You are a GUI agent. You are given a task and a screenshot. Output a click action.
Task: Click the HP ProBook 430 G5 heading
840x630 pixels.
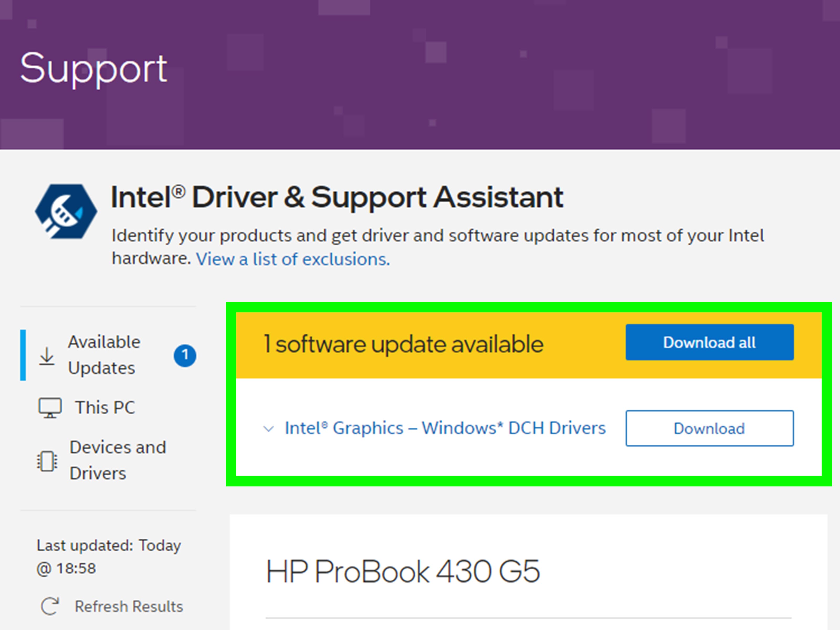402,571
